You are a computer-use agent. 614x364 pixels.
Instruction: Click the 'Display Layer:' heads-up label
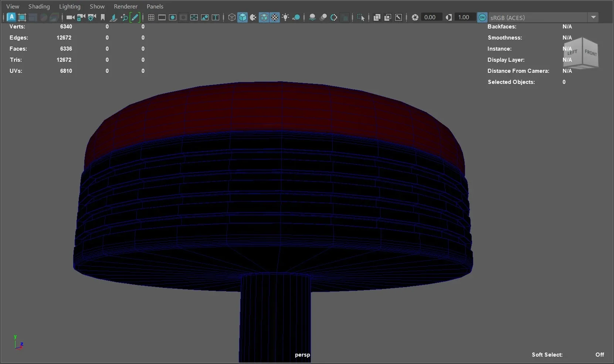click(506, 60)
